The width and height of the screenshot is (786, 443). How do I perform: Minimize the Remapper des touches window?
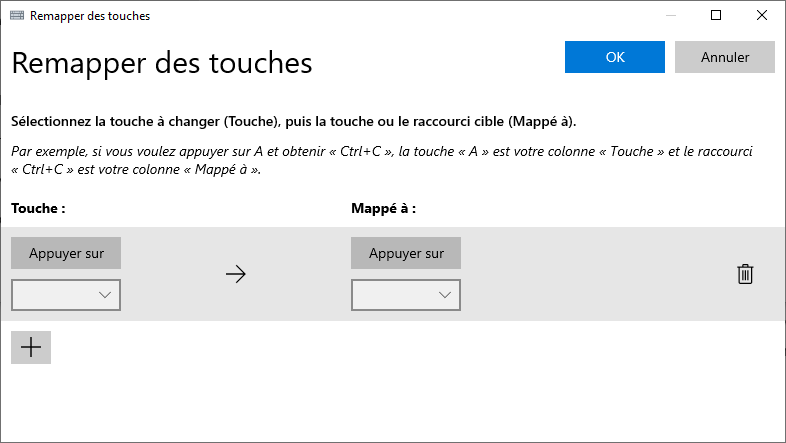click(x=671, y=15)
